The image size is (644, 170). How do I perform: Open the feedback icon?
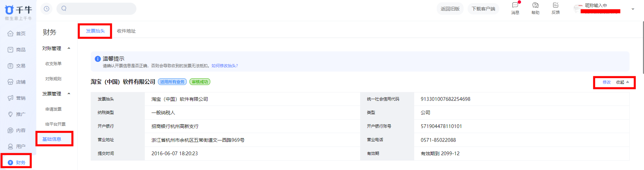pyautogui.click(x=555, y=5)
